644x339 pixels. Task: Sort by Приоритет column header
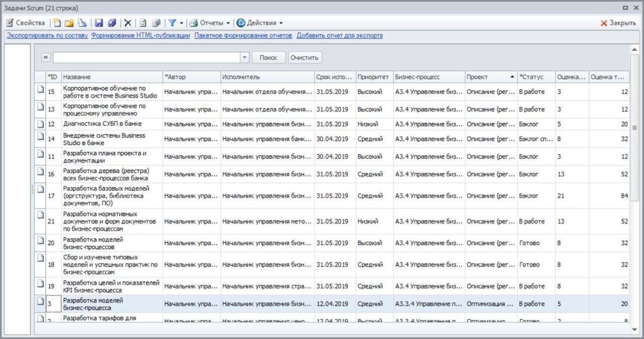(x=374, y=77)
